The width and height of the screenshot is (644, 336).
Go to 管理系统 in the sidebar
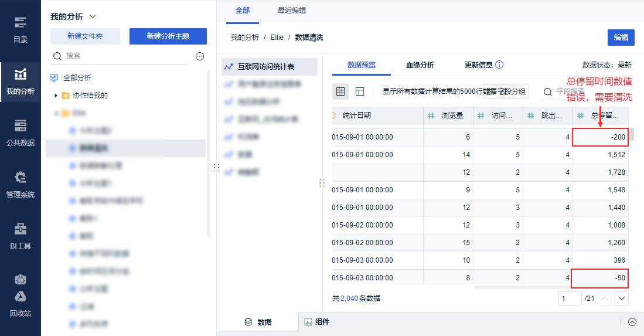[x=21, y=184]
